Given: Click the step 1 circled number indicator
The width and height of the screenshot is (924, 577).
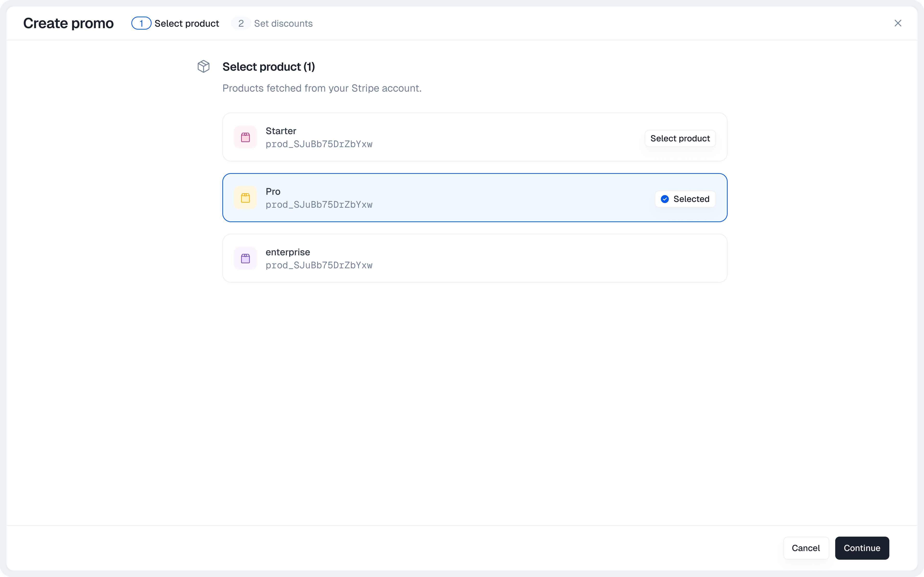Looking at the screenshot, I should click(141, 23).
